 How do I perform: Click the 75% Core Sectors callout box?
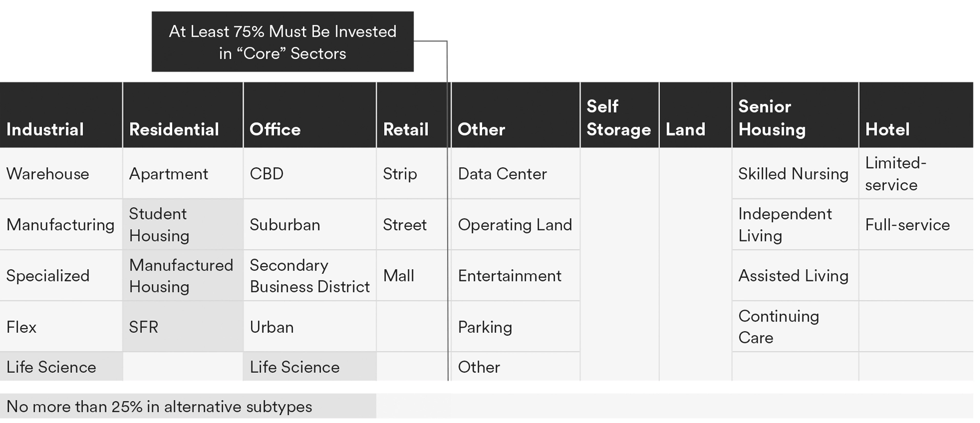coord(282,42)
